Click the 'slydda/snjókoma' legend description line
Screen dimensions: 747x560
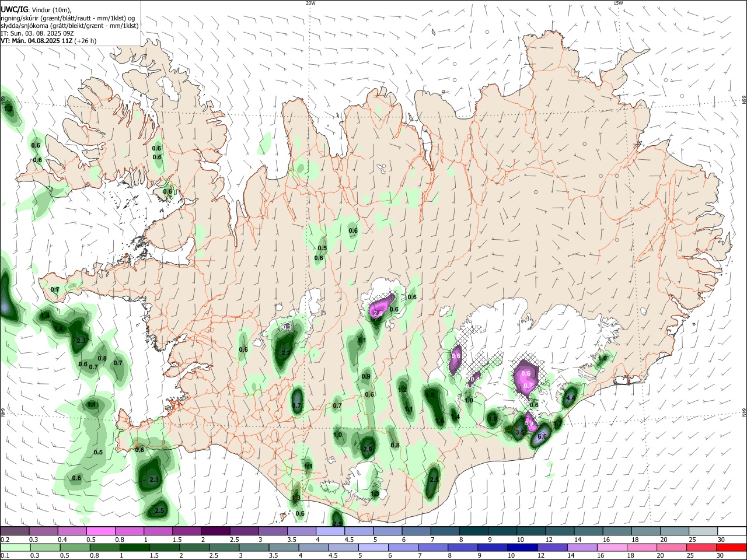tap(69, 26)
